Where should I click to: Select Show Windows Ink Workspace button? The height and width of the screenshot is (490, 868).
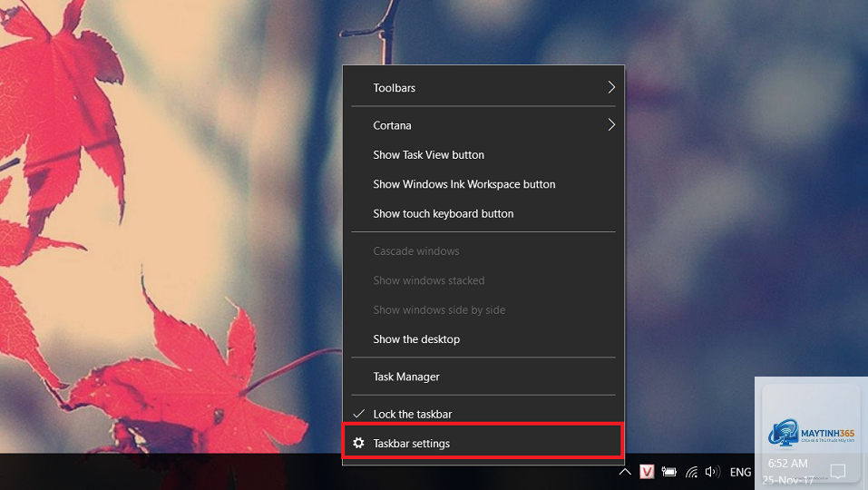point(483,184)
